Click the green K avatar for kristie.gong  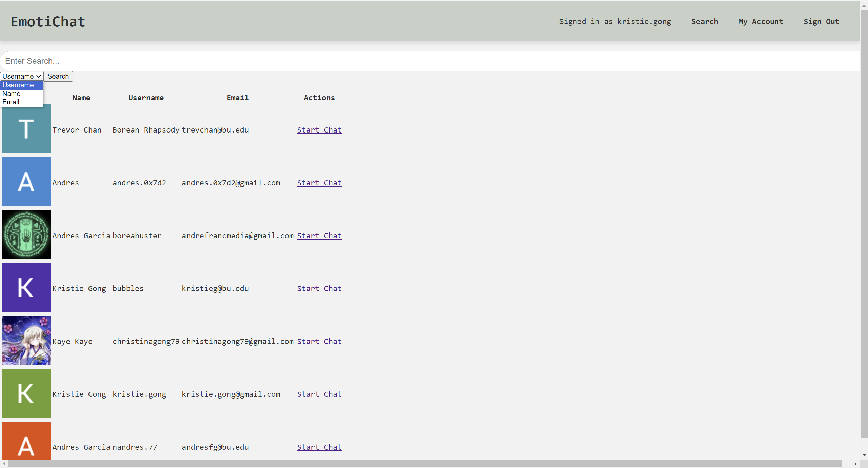click(26, 393)
